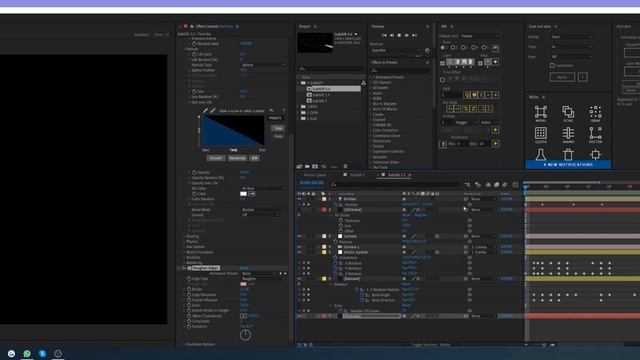The height and width of the screenshot is (360, 640).
Task: Click the Smooth button under the curve graph
Action: click(216, 158)
